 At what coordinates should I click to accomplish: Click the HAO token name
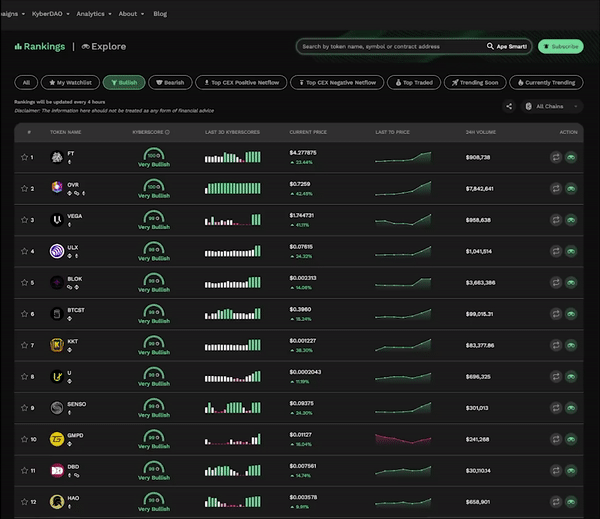pyautogui.click(x=73, y=498)
